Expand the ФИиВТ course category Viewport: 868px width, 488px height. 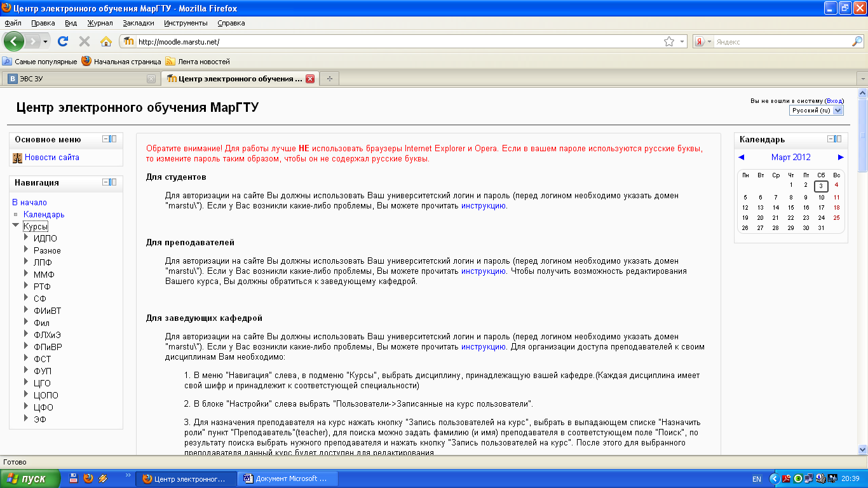coord(27,310)
